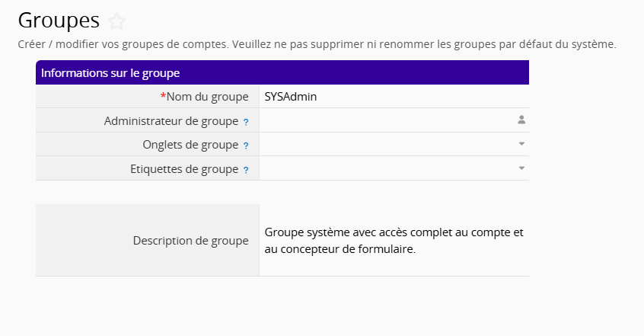Click the Onglets de groupe selection field
Image resolution: width=644 pixels, height=336 pixels.
pyautogui.click(x=394, y=144)
